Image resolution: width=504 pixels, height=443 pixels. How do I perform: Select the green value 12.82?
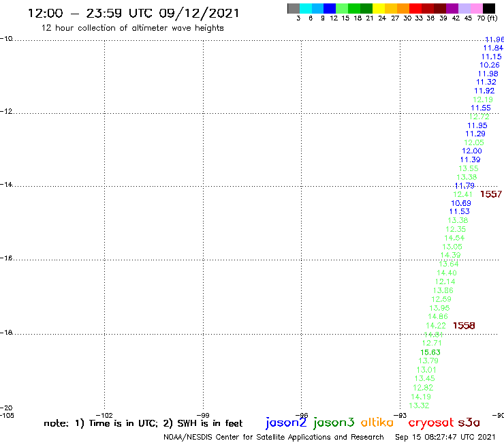click(x=423, y=388)
